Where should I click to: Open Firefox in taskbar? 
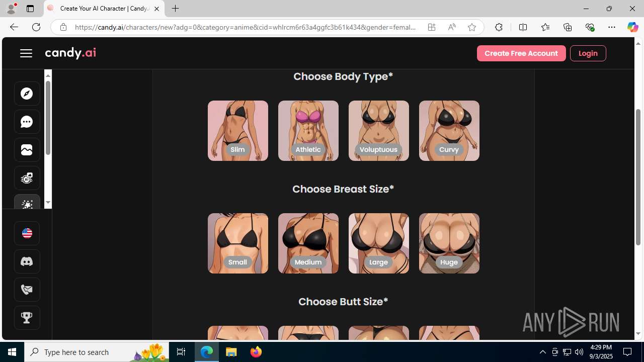coord(256,352)
